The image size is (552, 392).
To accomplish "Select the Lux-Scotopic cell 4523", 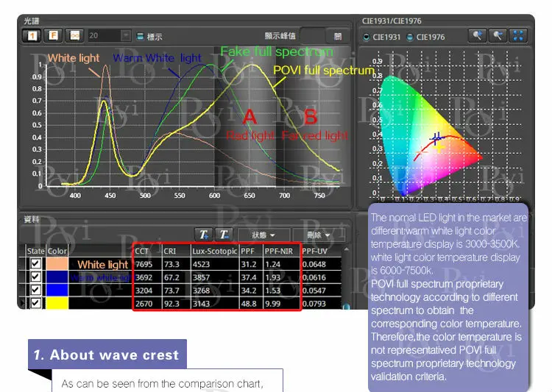I will (x=215, y=264).
